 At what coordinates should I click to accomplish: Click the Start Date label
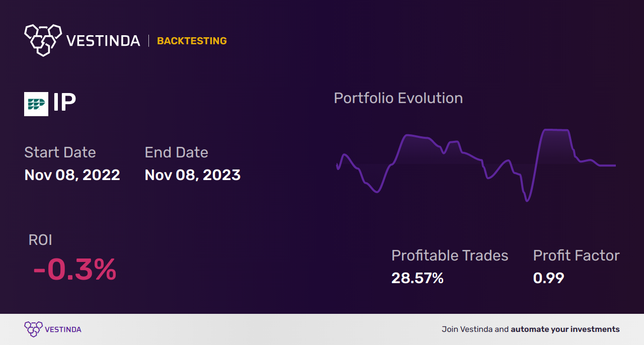coord(60,152)
